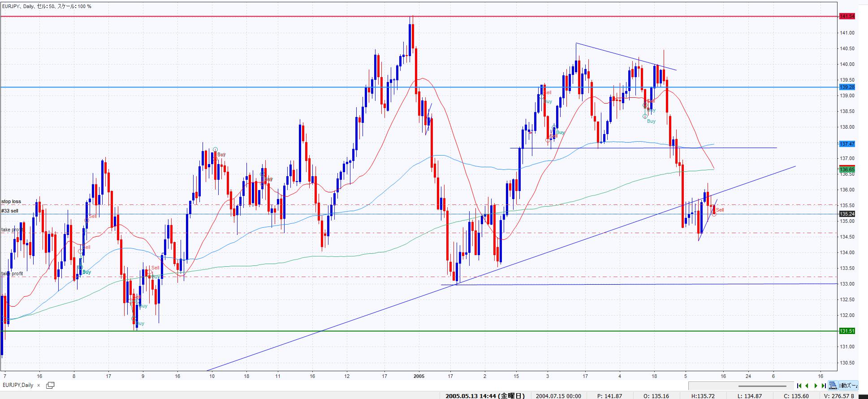This screenshot has height=399, width=868.
Task: Close the EURJPY,Daily chart tab
Action: coord(39,386)
